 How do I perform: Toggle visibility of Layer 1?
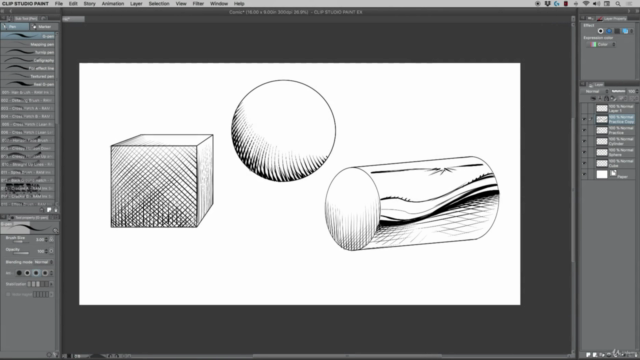(584, 108)
